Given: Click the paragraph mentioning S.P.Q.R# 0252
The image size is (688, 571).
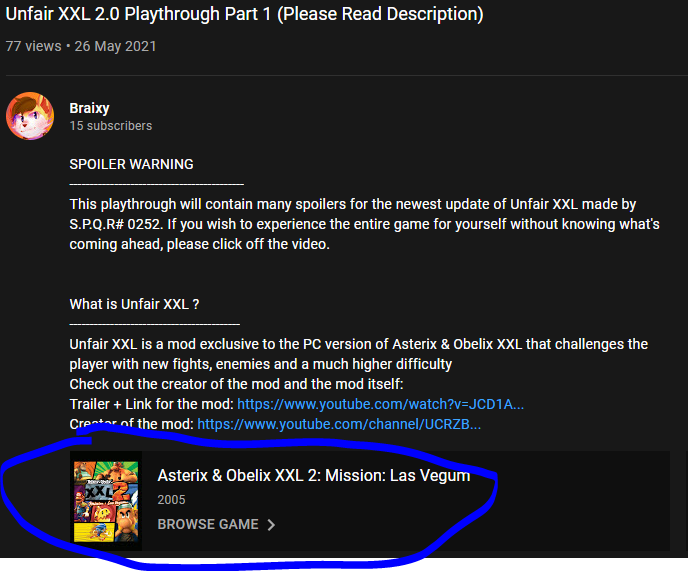Looking at the screenshot, I should [x=364, y=224].
